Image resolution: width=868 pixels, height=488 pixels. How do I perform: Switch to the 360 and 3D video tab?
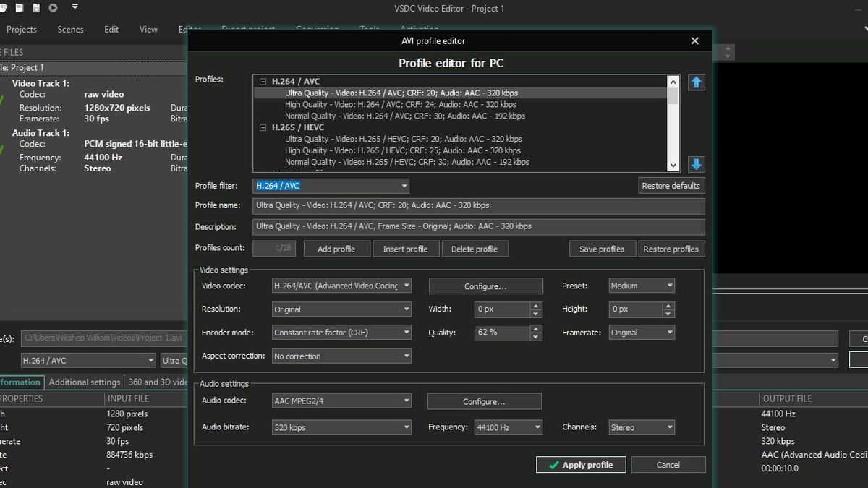pos(156,382)
